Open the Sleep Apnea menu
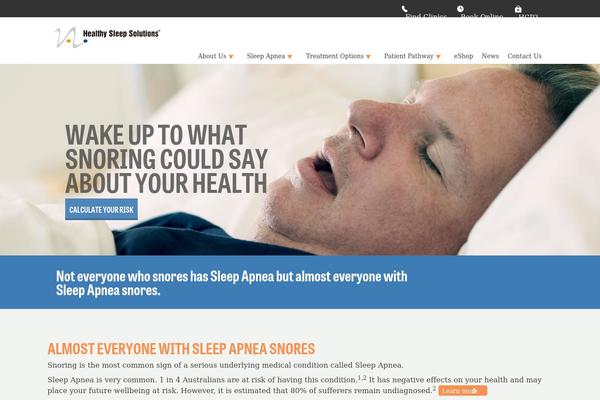 [266, 56]
